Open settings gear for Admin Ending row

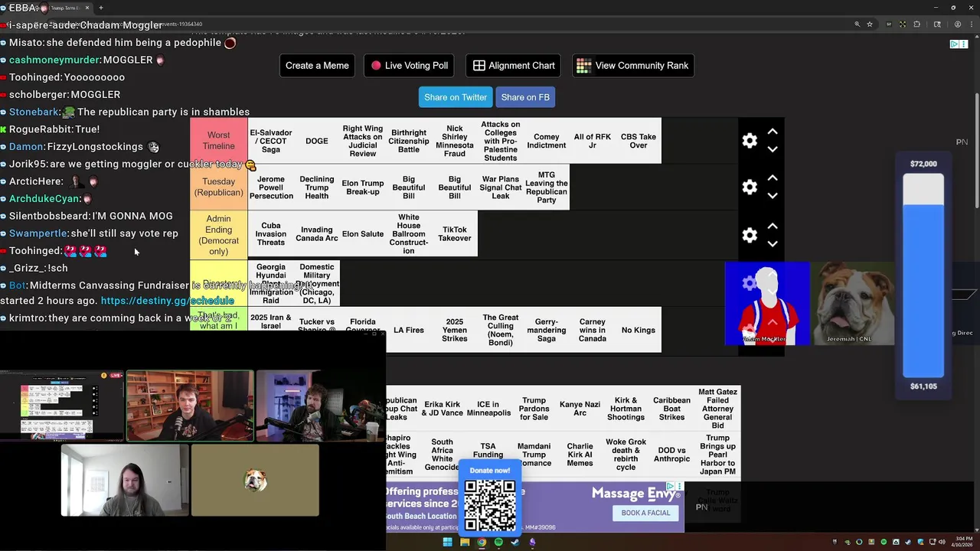750,235
